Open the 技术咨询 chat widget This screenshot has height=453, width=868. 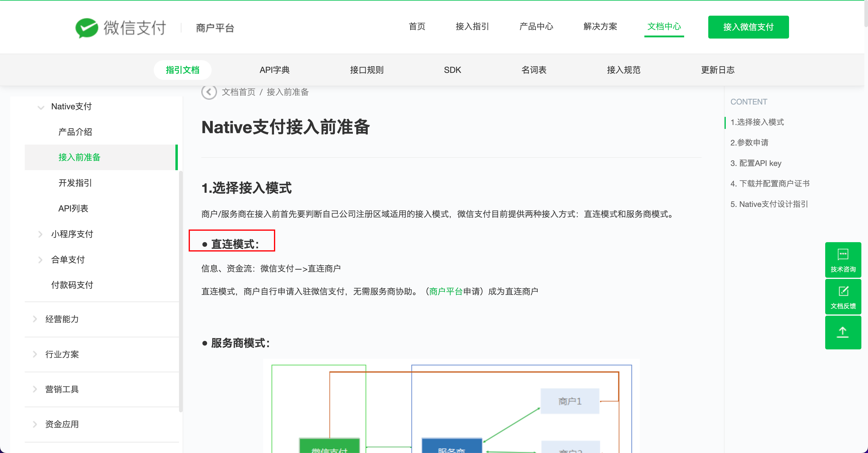pyautogui.click(x=843, y=260)
